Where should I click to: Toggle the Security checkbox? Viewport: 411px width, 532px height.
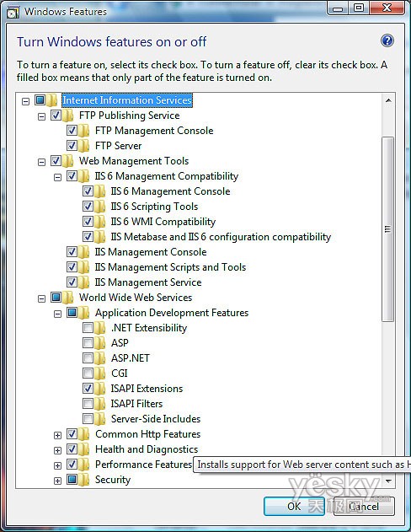(x=72, y=479)
